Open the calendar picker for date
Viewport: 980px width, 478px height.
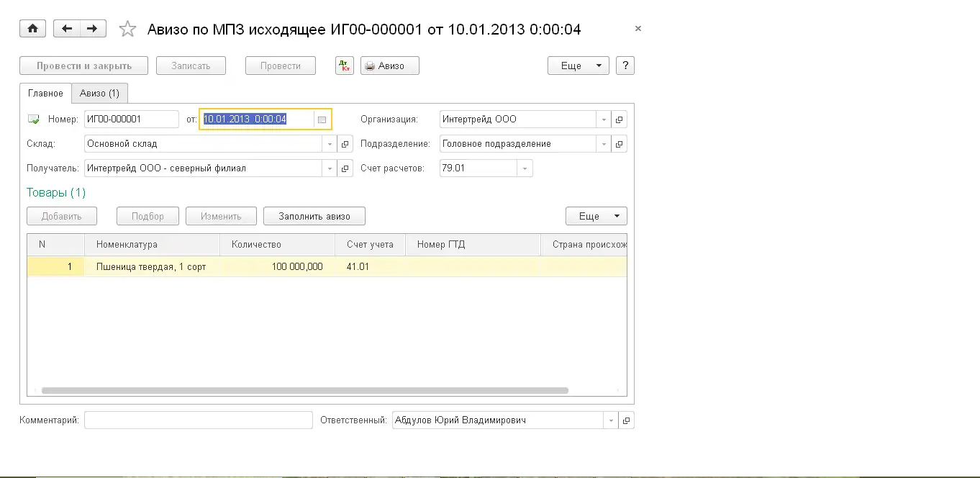click(322, 119)
